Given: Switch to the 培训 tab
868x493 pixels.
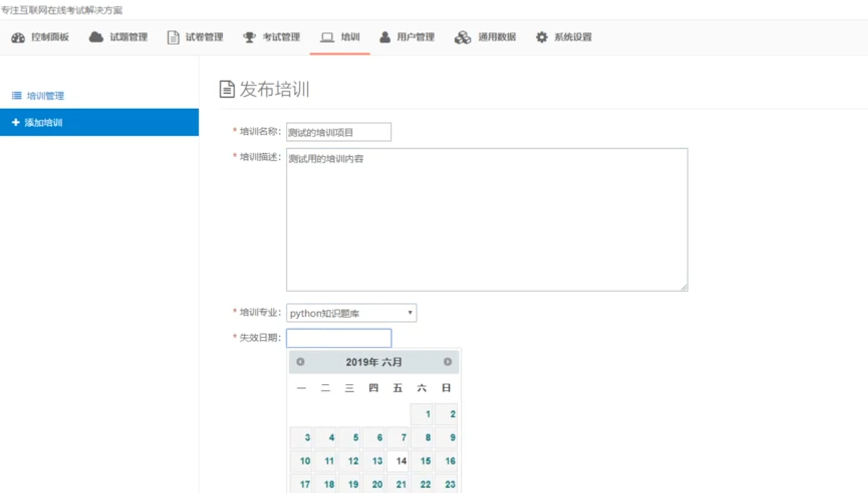Looking at the screenshot, I should coord(340,38).
